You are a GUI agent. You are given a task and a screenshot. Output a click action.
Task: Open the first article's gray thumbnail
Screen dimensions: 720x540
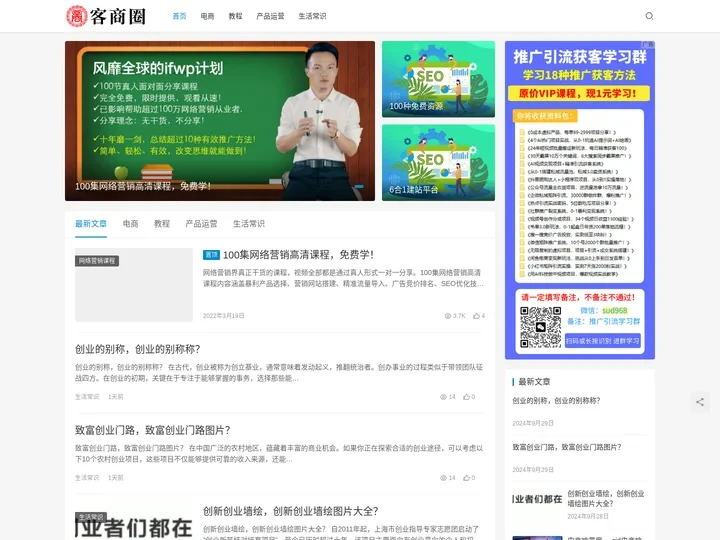[134, 285]
